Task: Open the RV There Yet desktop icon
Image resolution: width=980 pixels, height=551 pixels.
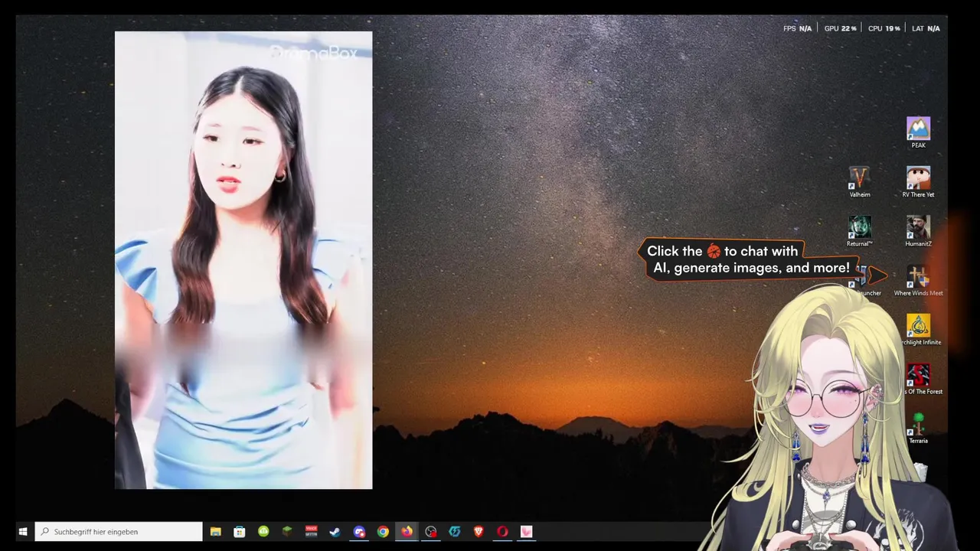Action: [918, 182]
